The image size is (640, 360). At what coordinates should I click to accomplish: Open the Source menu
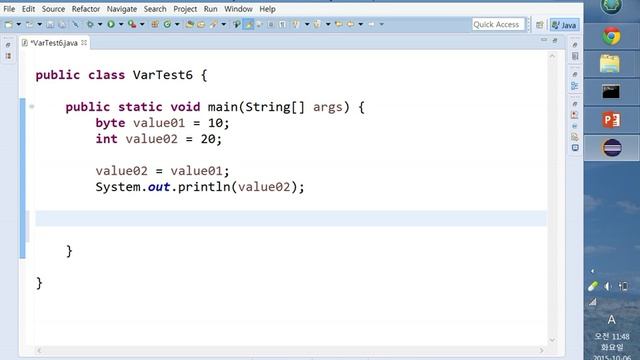coord(53,9)
